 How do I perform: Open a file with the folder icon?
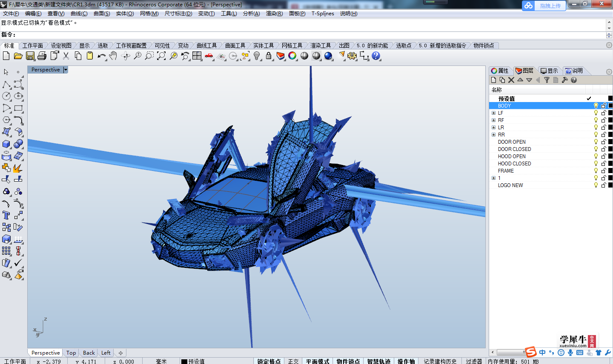coord(18,56)
